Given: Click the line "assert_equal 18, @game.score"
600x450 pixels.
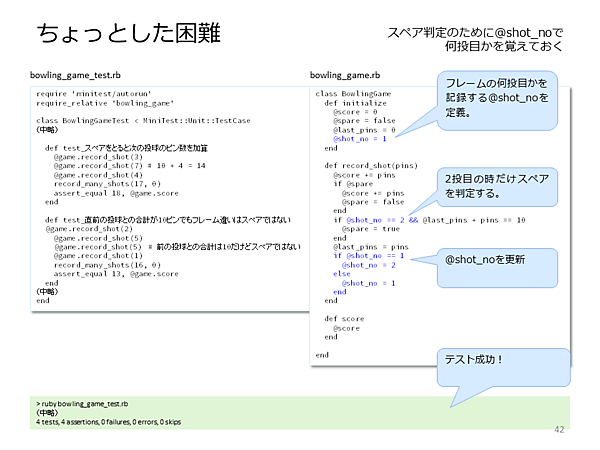Looking at the screenshot, I should click(116, 193).
